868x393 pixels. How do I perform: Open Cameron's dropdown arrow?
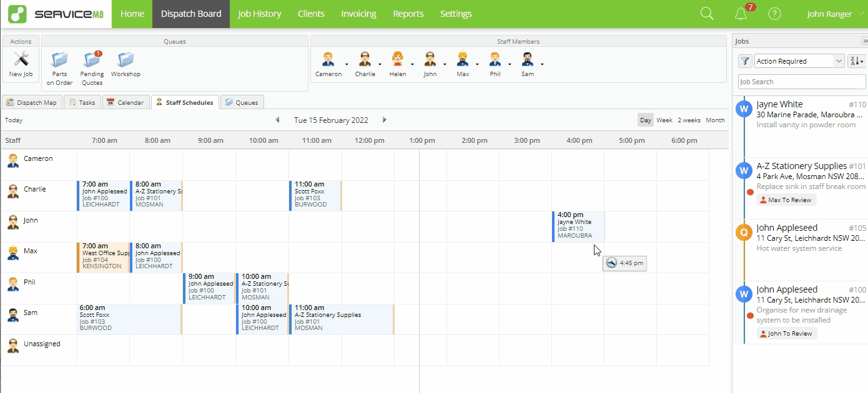[x=347, y=64]
